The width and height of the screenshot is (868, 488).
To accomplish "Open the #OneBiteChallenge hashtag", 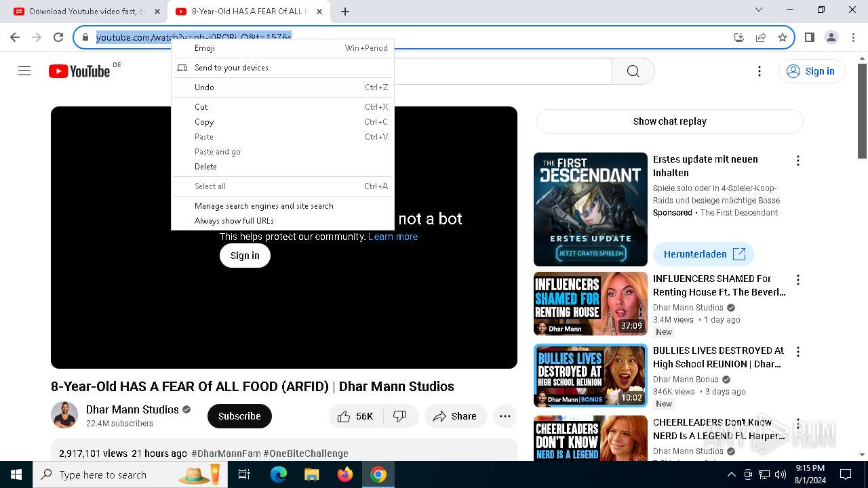I will [306, 453].
